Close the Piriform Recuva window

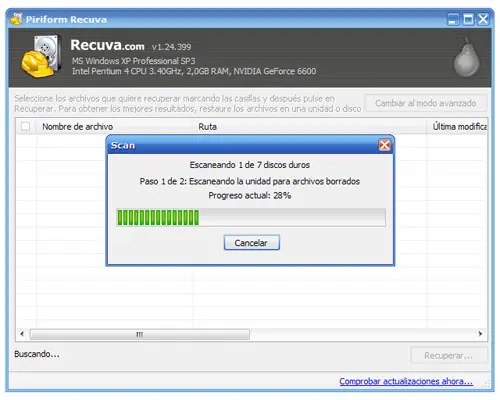point(483,19)
